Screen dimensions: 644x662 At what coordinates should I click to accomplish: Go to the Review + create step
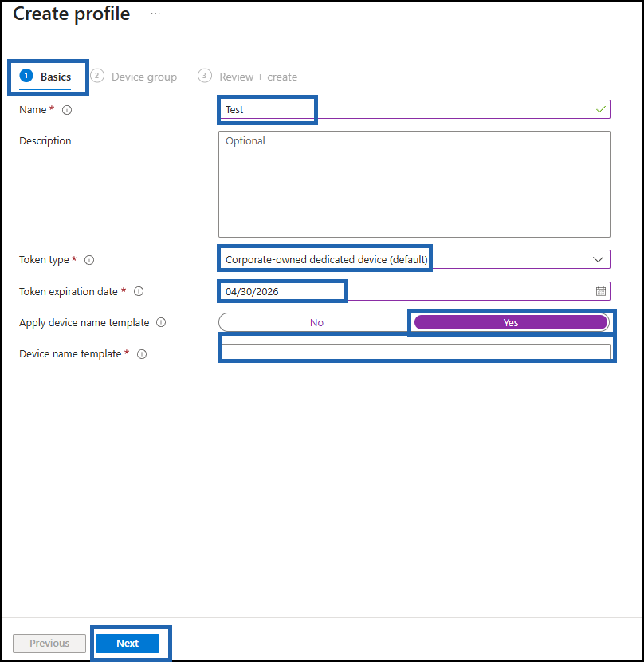click(x=248, y=77)
